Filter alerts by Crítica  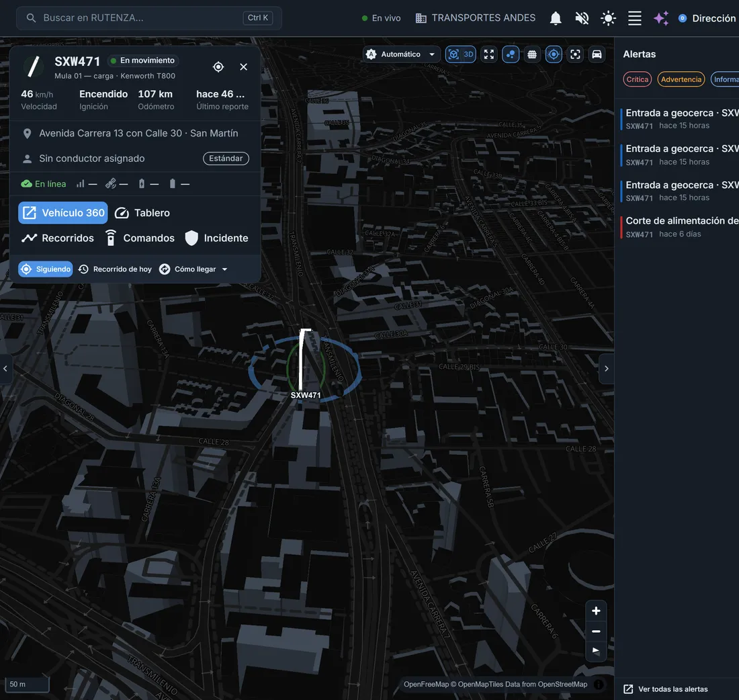click(x=637, y=79)
